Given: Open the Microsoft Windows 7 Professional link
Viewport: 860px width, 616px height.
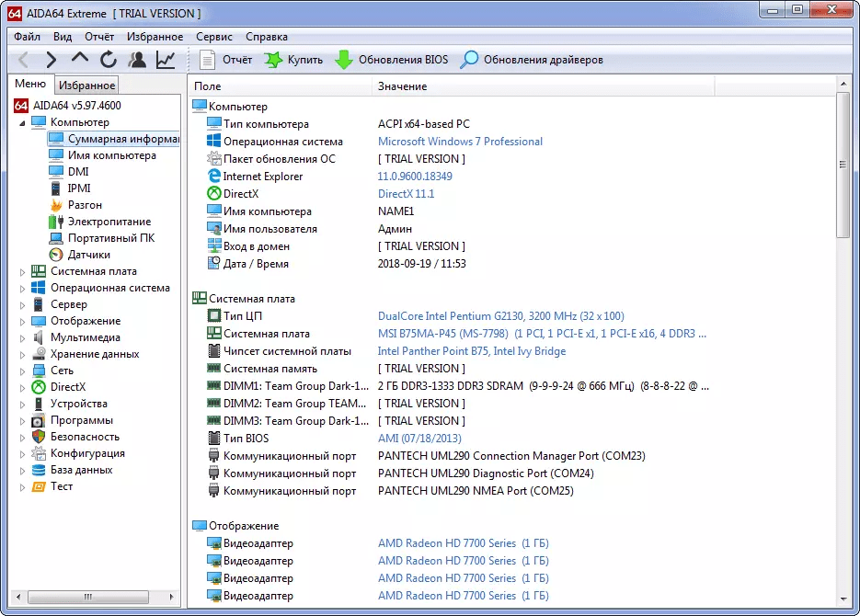Looking at the screenshot, I should (460, 142).
